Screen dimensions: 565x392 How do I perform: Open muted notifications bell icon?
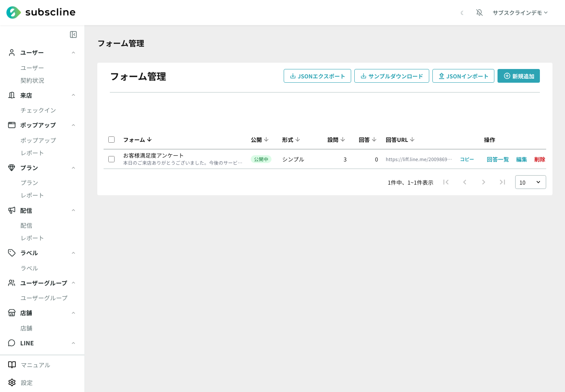479,13
